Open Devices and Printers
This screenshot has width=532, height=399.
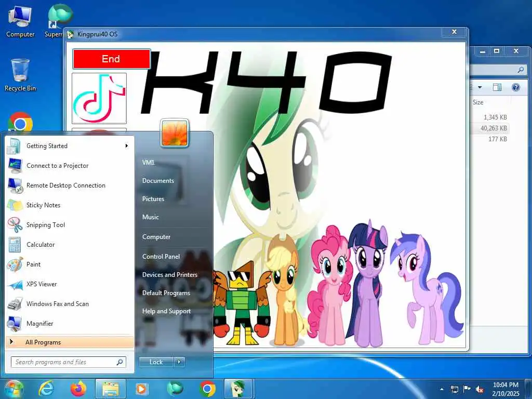(x=170, y=275)
